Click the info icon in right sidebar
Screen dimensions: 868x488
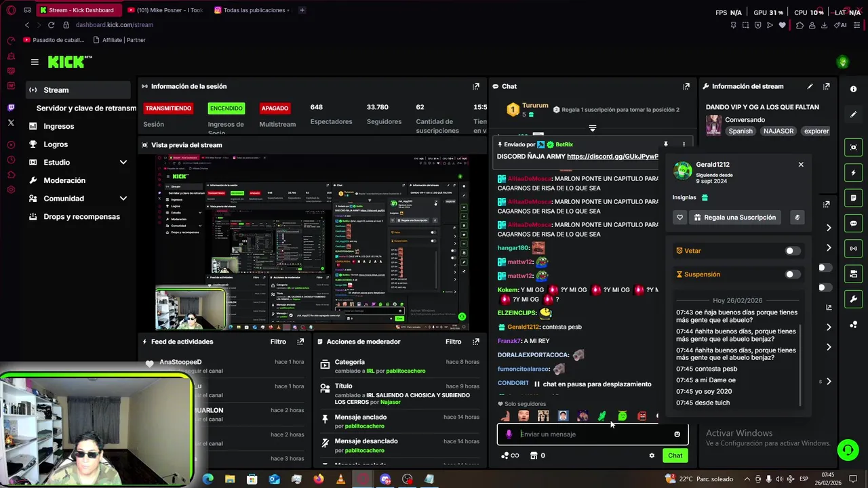pyautogui.click(x=853, y=89)
